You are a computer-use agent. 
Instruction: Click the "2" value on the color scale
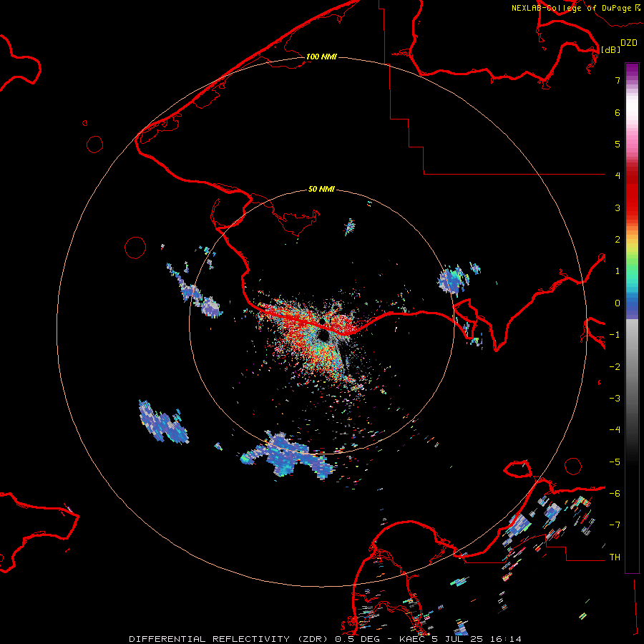tap(618, 240)
